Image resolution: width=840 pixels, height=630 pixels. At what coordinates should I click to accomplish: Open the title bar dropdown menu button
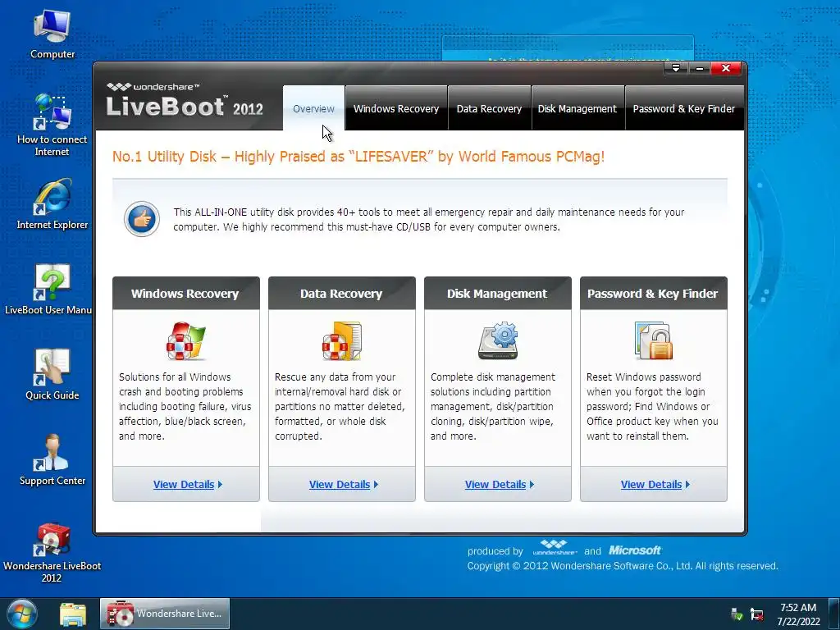point(676,68)
